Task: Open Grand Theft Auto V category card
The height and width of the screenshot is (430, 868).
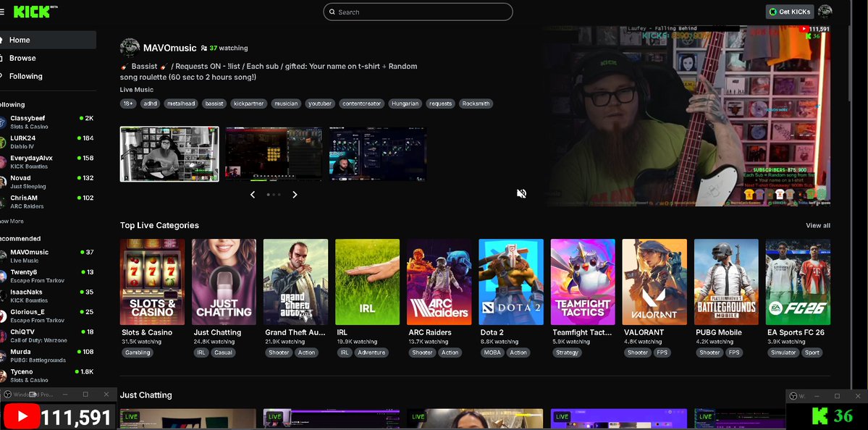Action: coord(295,282)
